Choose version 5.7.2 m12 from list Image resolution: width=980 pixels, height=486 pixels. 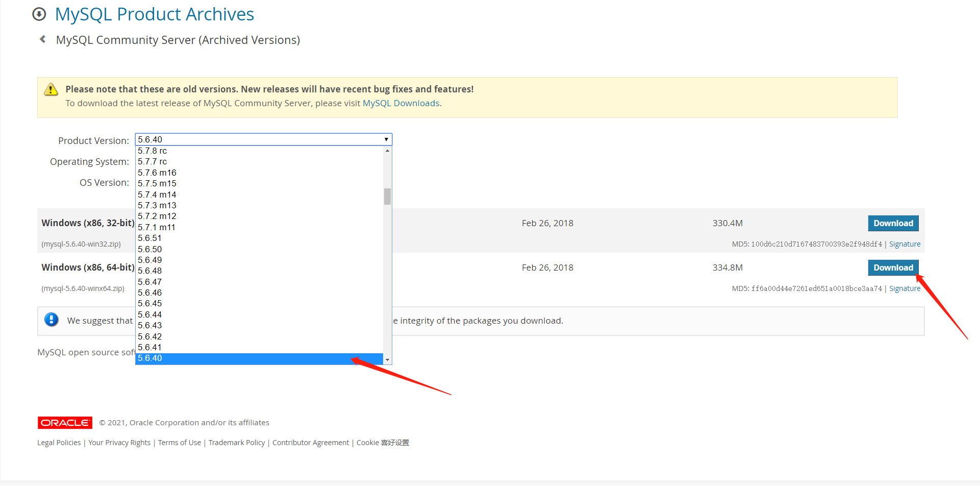coord(259,216)
